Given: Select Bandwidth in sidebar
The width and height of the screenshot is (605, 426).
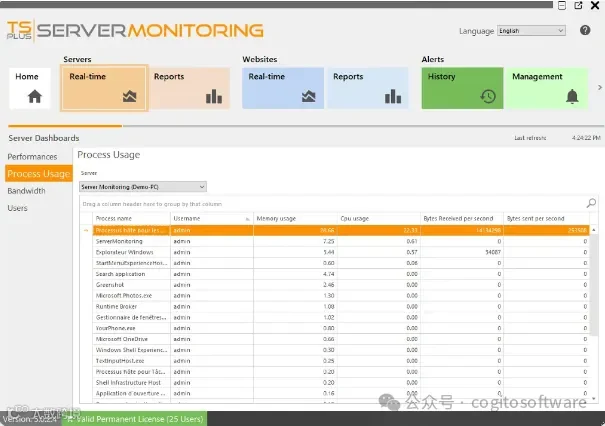Looking at the screenshot, I should pos(26,191).
